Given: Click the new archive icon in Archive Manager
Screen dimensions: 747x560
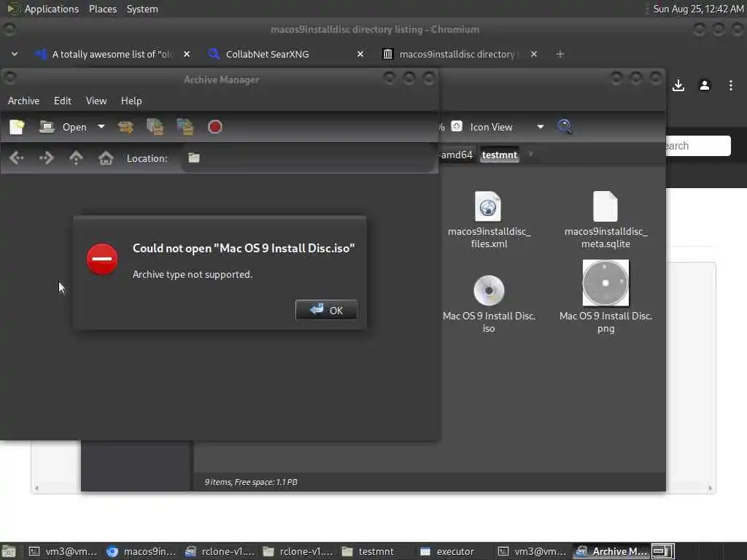Looking at the screenshot, I should [x=18, y=127].
